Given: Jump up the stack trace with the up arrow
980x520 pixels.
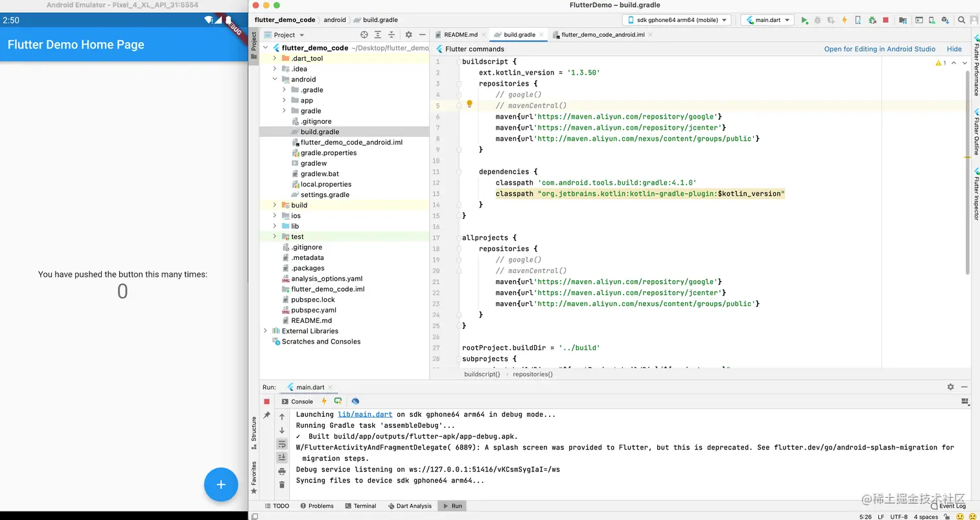Looking at the screenshot, I should pyautogui.click(x=282, y=417).
